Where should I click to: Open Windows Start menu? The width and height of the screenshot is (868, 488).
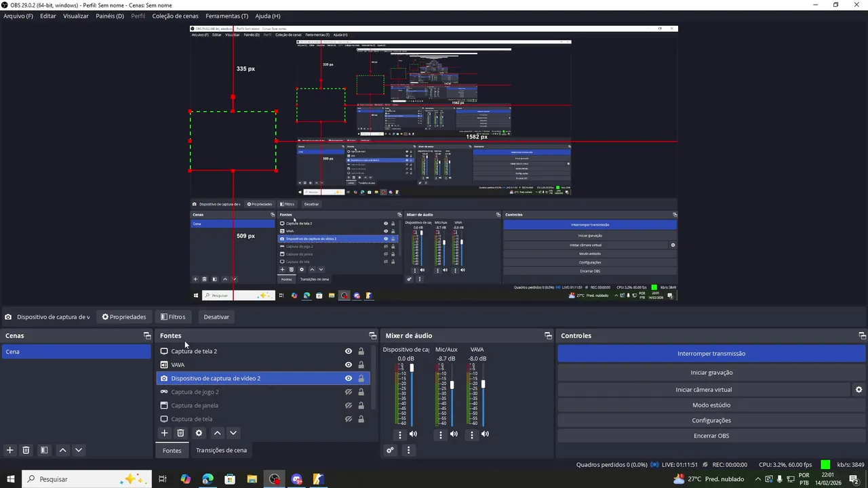pos(11,479)
